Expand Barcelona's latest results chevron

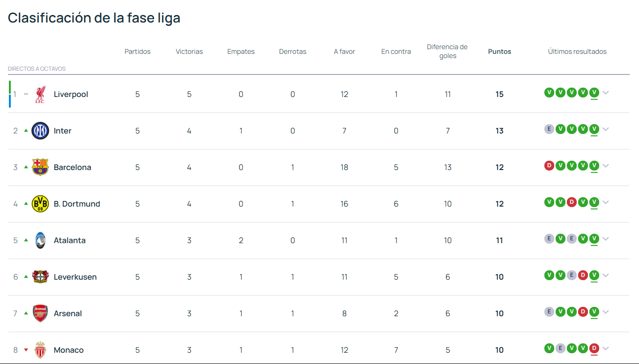coord(606,166)
